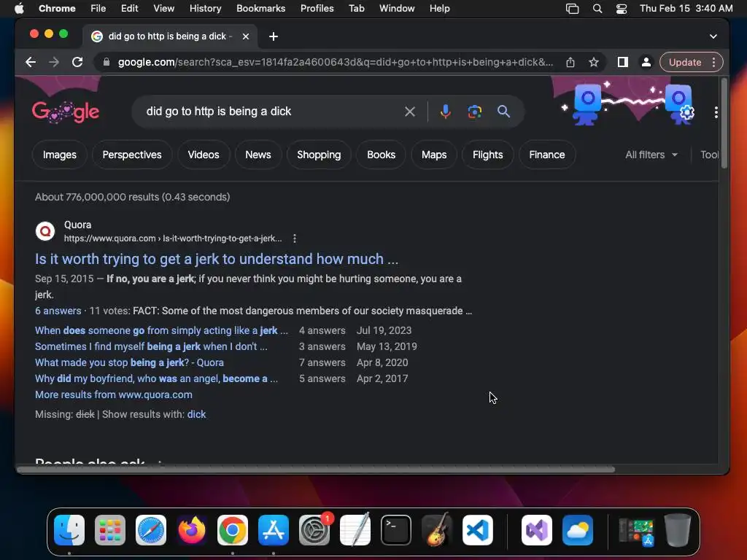The image size is (747, 560).
Task: Open the Bookmarks menu
Action: coord(260,9)
